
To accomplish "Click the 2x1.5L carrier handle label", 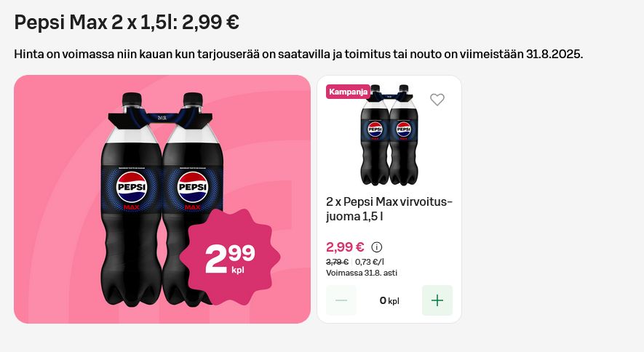I will (162, 118).
